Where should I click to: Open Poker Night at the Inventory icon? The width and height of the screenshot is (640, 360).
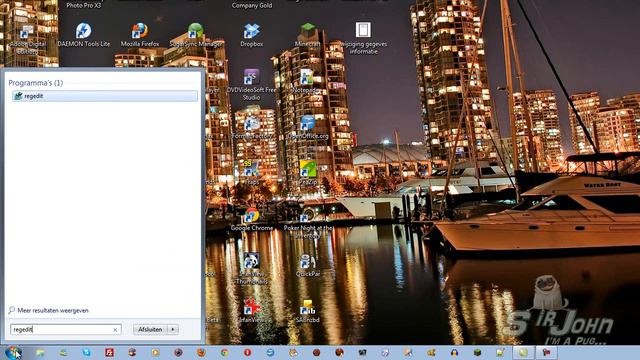[307, 223]
